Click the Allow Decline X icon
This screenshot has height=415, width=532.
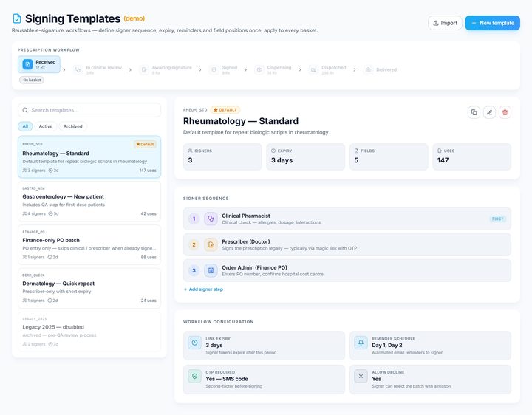(x=361, y=376)
